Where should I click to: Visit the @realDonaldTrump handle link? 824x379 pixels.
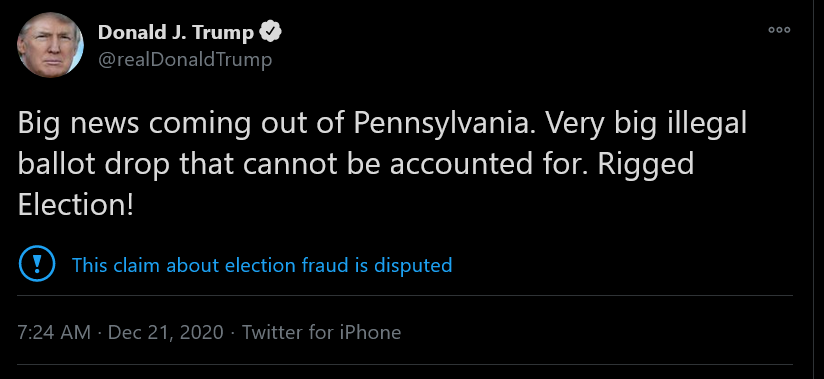coord(185,59)
